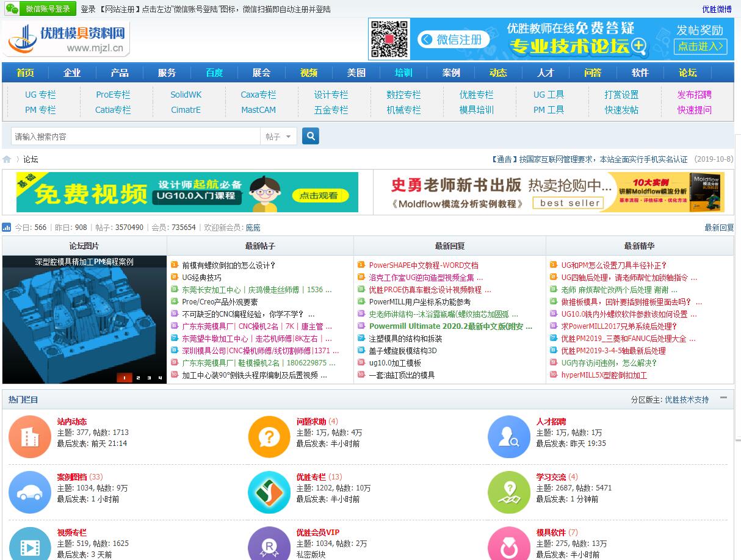Image resolution: width=741 pixels, height=560 pixels.
Task: Click the search content input field
Action: [136, 137]
